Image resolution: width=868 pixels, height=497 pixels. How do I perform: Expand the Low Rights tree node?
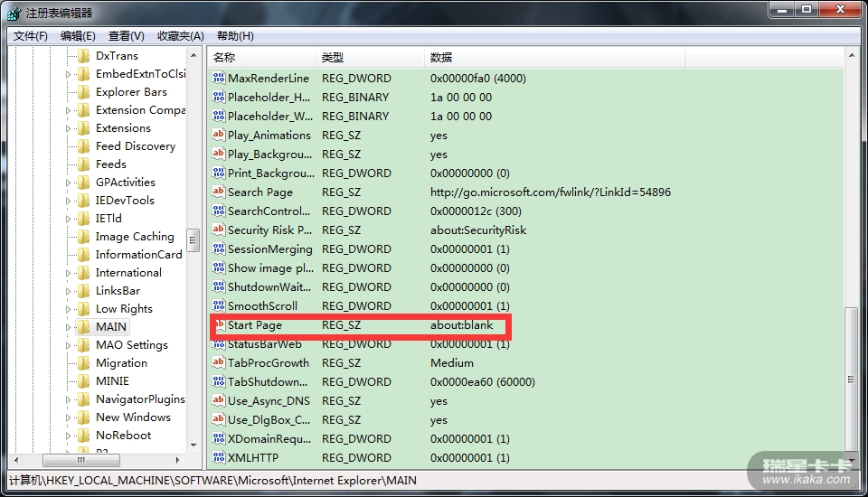[68, 309]
